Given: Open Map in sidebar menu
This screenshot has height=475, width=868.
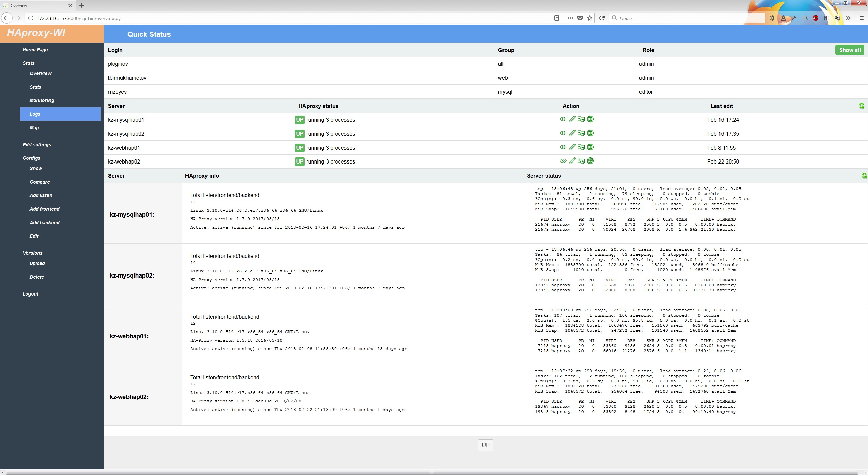Looking at the screenshot, I should tap(34, 128).
